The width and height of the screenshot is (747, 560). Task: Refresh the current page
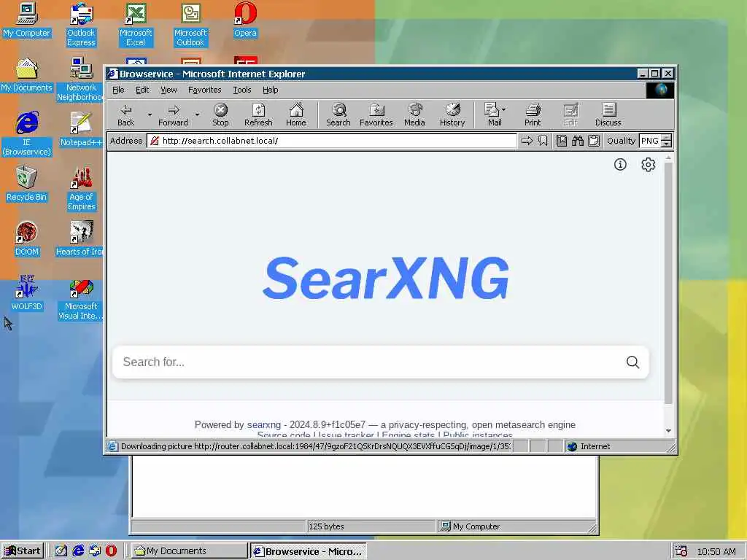[x=258, y=114]
